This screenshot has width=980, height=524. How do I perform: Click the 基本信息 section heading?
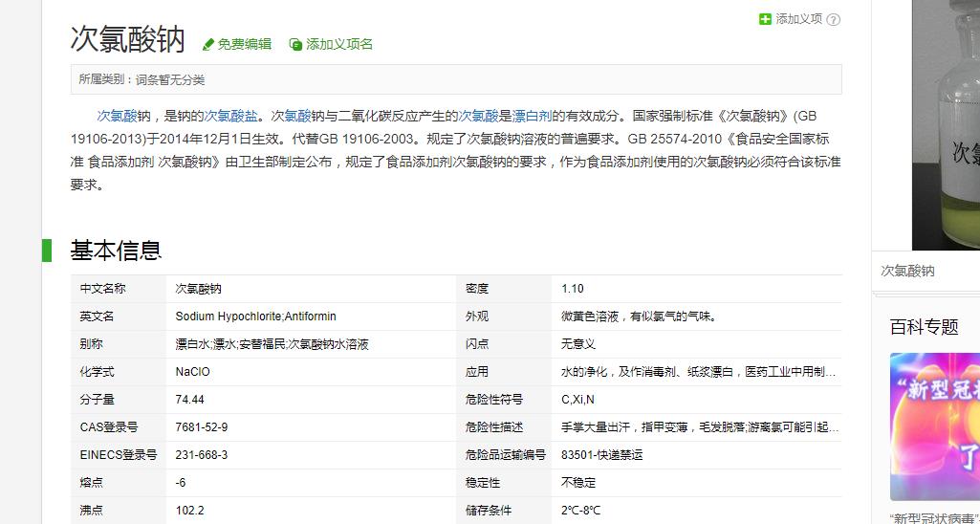point(116,251)
